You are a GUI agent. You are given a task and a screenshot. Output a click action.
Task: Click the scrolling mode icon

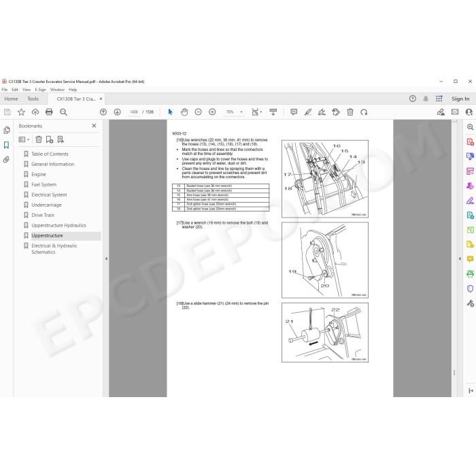pyautogui.click(x=273, y=112)
